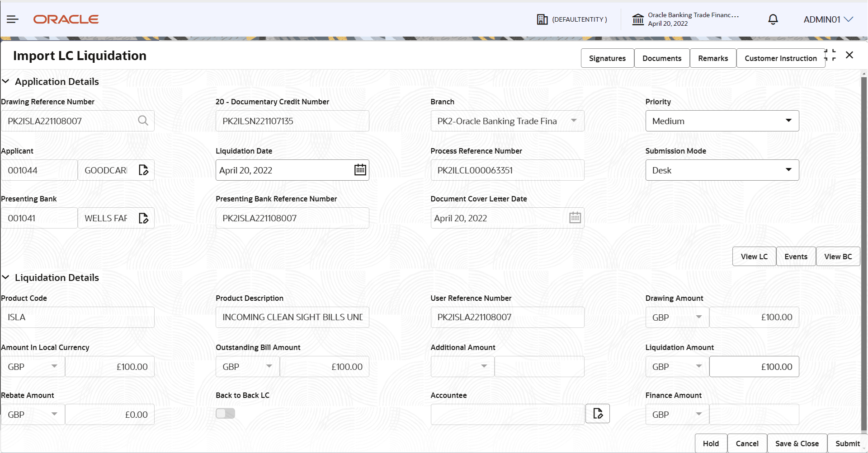Switch to the Documents tab
This screenshot has height=453, width=868.
(662, 58)
